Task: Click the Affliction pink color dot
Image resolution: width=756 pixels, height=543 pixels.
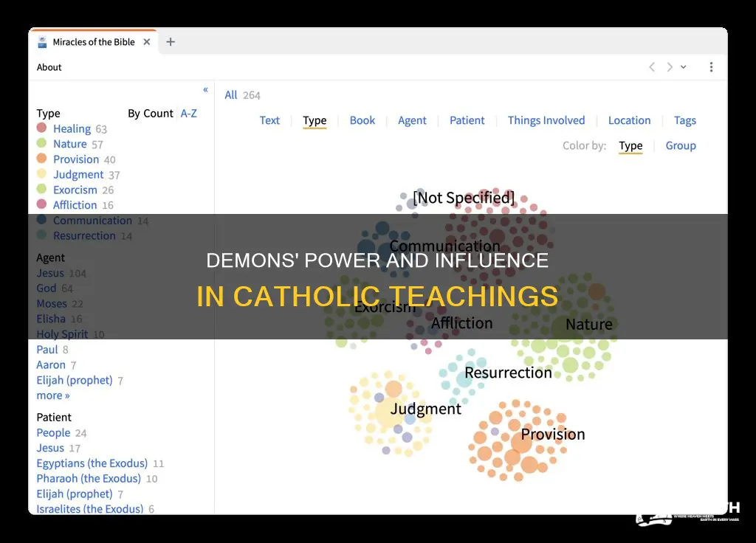Action: (x=41, y=204)
